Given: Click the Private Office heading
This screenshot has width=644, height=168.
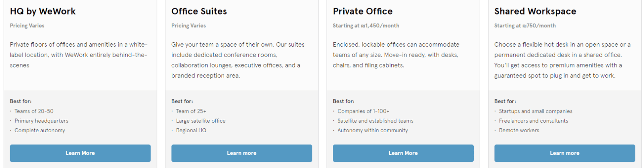Looking at the screenshot, I should click(x=362, y=11).
